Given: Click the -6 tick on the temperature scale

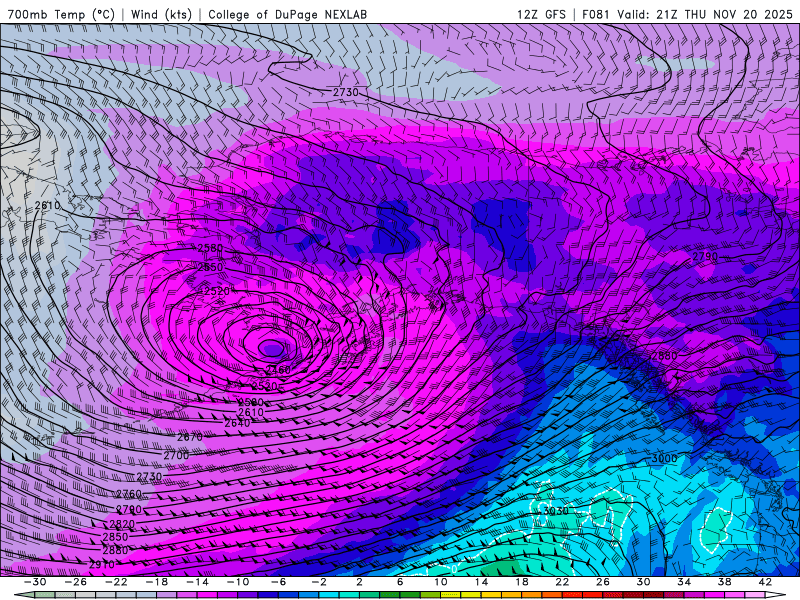Looking at the screenshot, I should (279, 582).
